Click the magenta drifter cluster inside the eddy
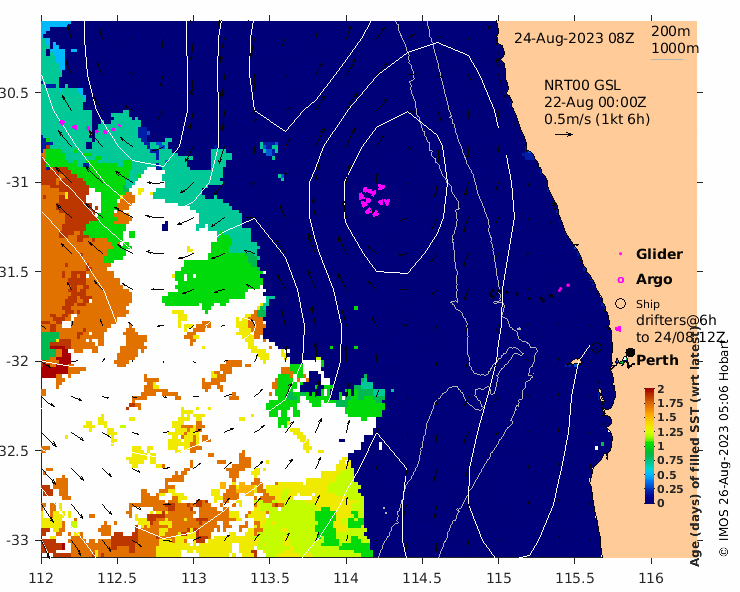The image size is (740, 592). click(374, 201)
